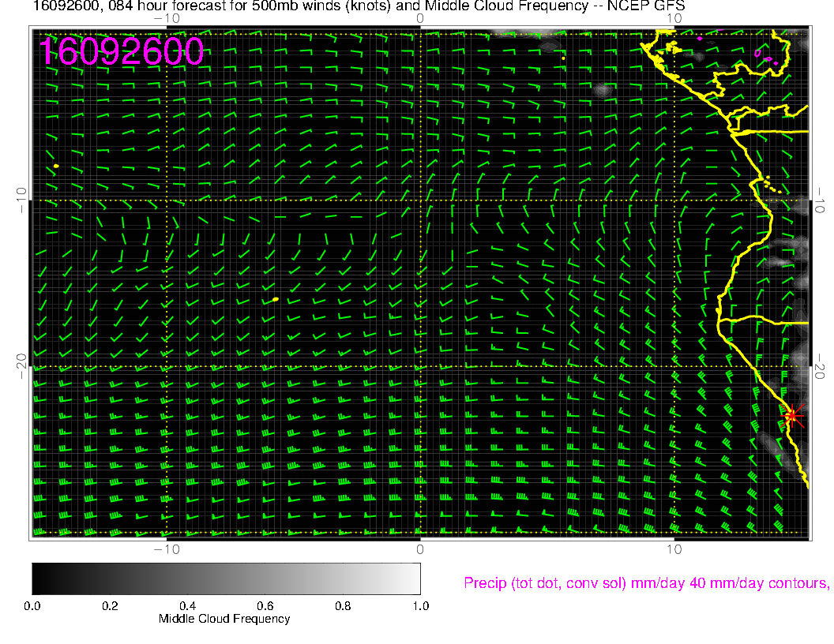Click the gray cloud patch west of the coastline
Screen dimensions: 834x644
pyautogui.click(x=603, y=90)
